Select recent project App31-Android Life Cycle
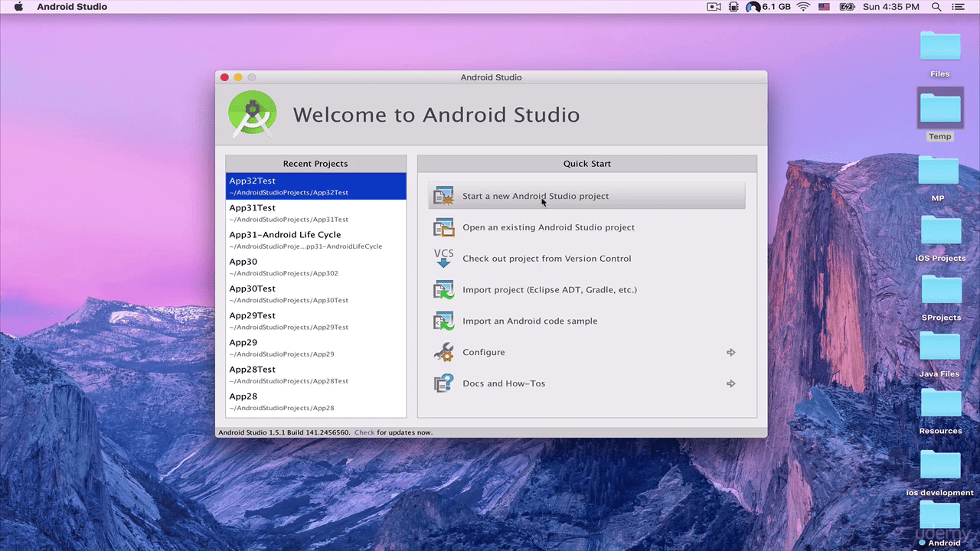 [x=316, y=240]
